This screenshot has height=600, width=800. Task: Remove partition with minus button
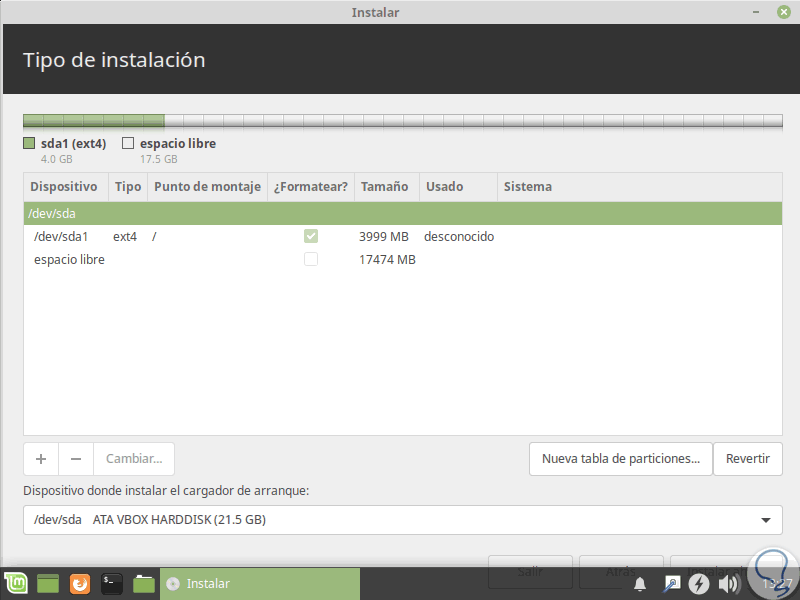(76, 459)
